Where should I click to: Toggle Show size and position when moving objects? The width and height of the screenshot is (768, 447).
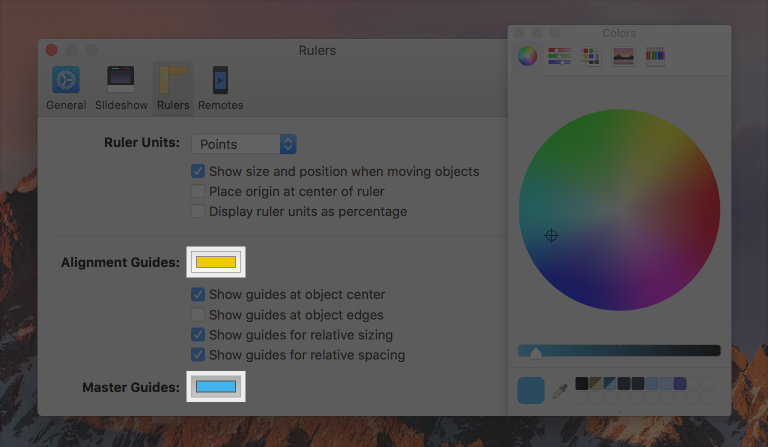pos(198,171)
